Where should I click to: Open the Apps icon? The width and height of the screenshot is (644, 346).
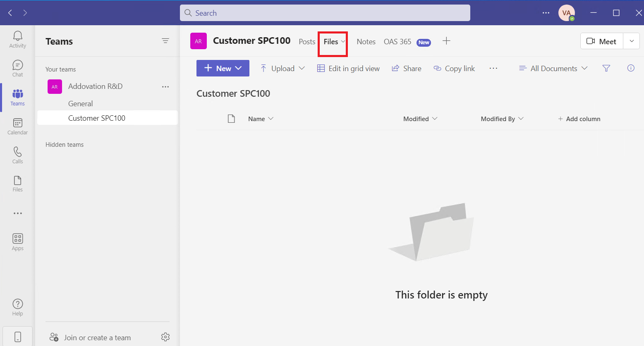click(x=17, y=242)
